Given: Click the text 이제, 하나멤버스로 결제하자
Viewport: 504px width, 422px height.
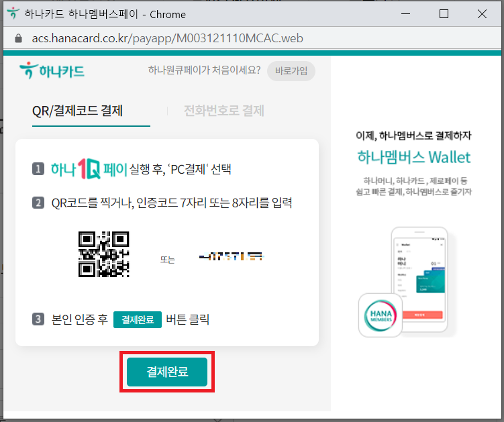Looking at the screenshot, I should tap(413, 136).
